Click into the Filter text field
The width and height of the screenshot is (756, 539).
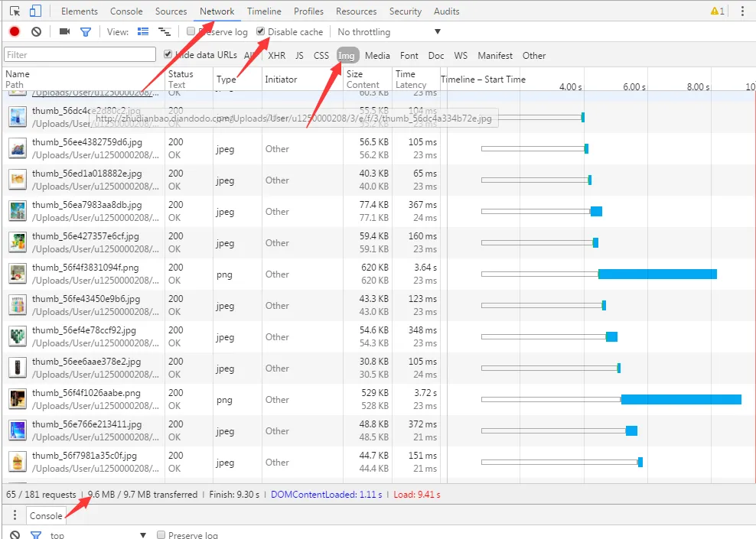pos(80,54)
